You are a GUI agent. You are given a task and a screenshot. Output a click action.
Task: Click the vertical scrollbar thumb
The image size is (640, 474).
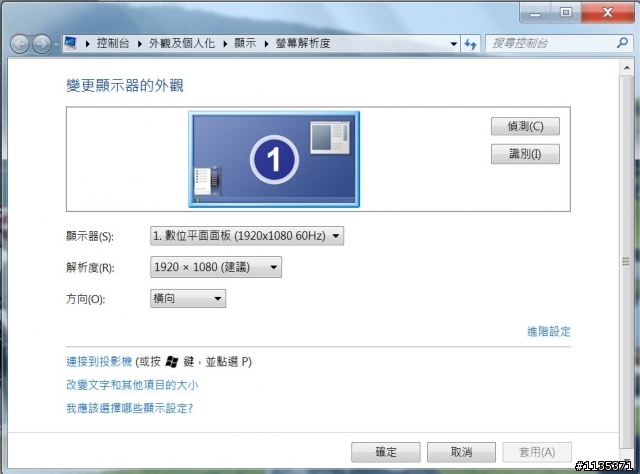(626, 261)
